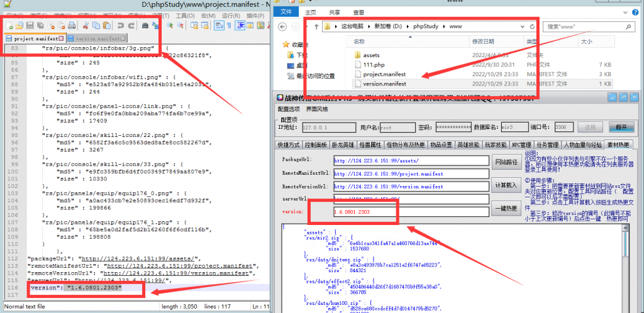Click the Close document icon in Notepad++

click(51, 25)
